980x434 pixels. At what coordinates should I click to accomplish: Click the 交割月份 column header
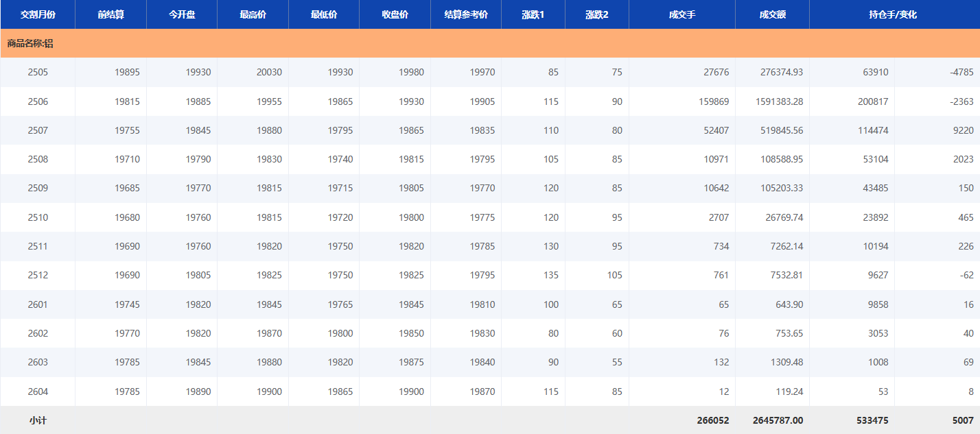38,14
